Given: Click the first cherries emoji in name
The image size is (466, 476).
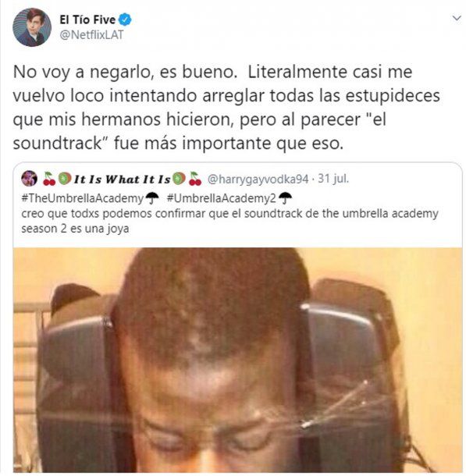Looking at the screenshot, I should tap(49, 179).
